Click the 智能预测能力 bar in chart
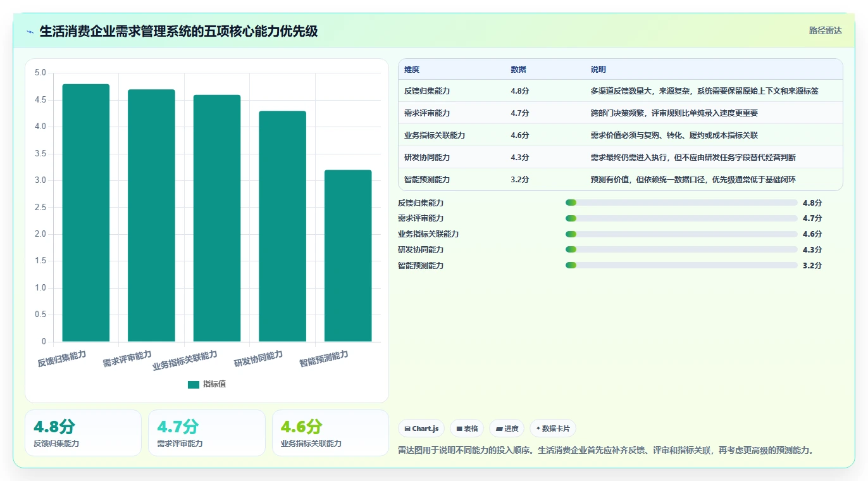 point(348,256)
